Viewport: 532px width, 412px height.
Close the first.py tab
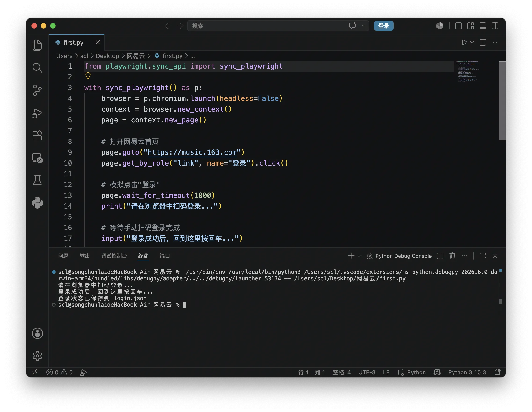tap(98, 42)
